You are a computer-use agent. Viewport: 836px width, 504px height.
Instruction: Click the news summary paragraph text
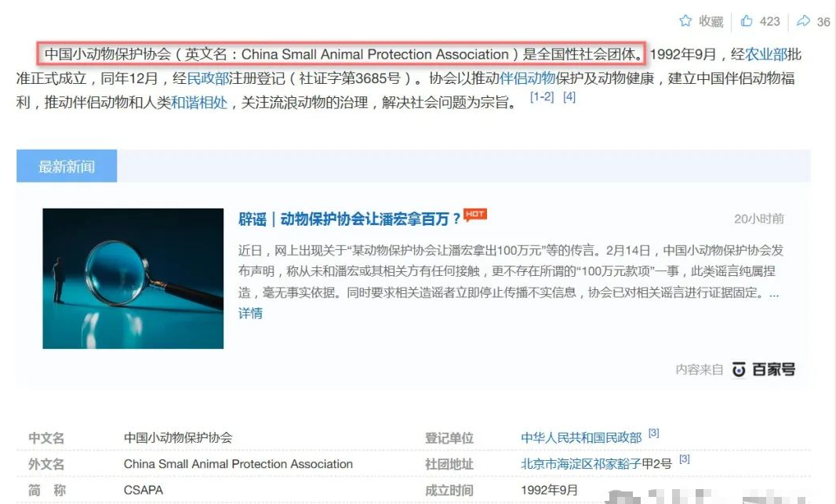point(511,271)
